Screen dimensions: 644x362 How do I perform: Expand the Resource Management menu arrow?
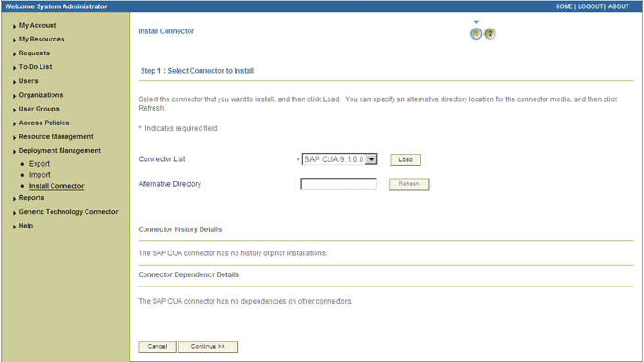14,138
